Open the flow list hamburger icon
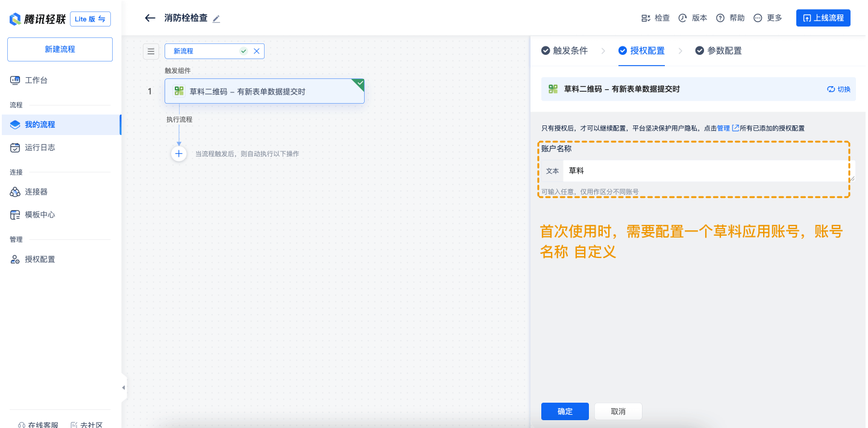The image size is (868, 428). (151, 51)
